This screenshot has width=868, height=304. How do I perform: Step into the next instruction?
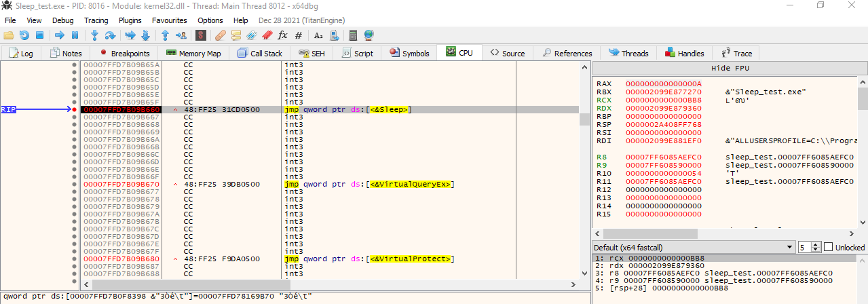(x=94, y=35)
